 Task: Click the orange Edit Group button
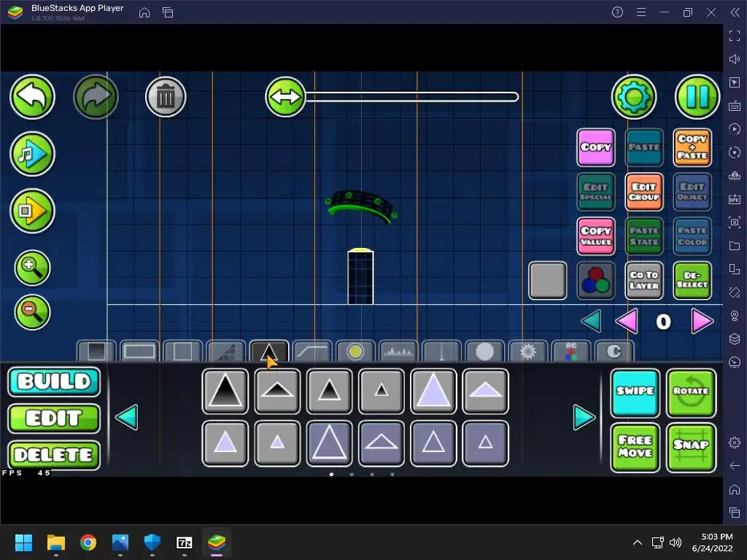644,192
